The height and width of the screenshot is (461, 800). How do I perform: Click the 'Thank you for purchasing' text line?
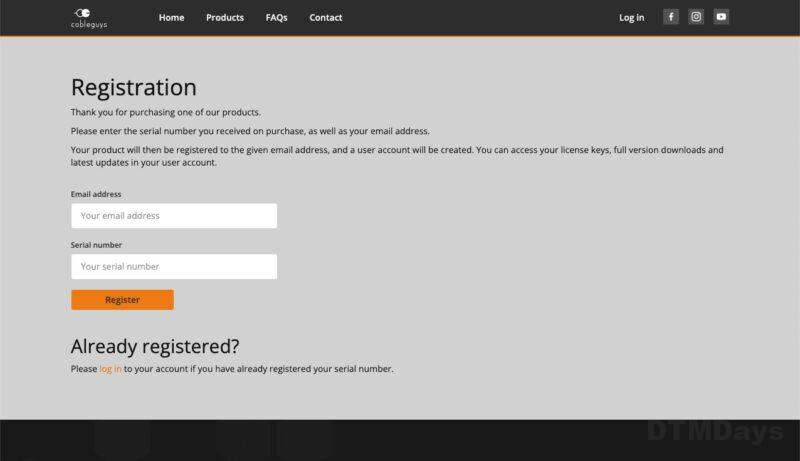pos(165,112)
